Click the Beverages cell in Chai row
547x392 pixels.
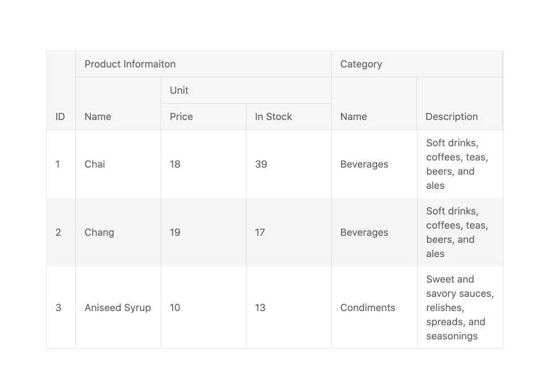click(364, 164)
